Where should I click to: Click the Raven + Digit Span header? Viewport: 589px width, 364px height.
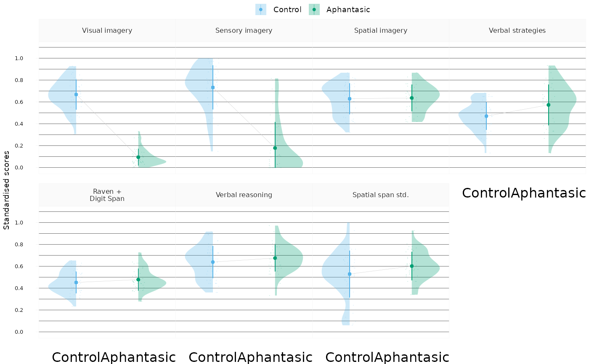pyautogui.click(x=107, y=195)
